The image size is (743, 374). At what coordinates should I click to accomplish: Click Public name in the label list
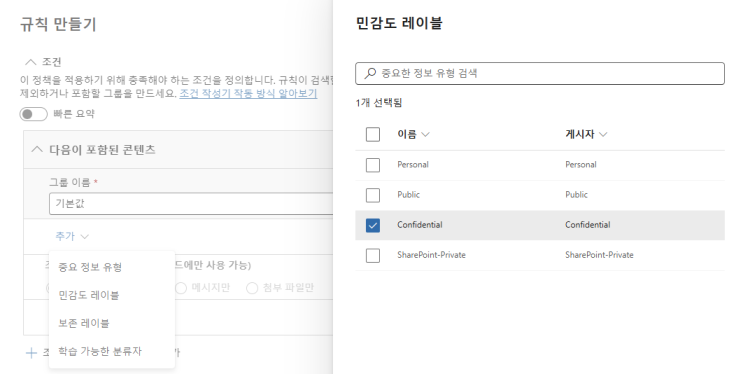(408, 194)
